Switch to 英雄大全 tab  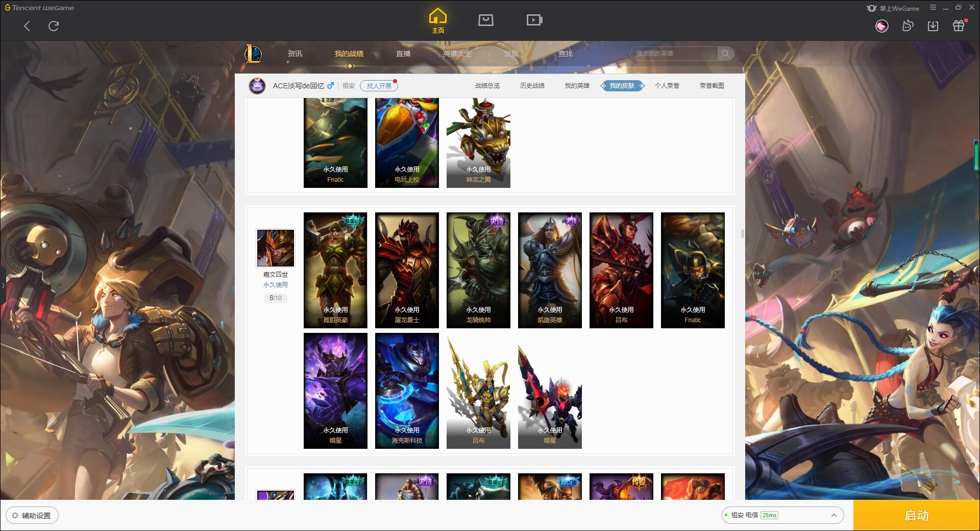tap(457, 54)
